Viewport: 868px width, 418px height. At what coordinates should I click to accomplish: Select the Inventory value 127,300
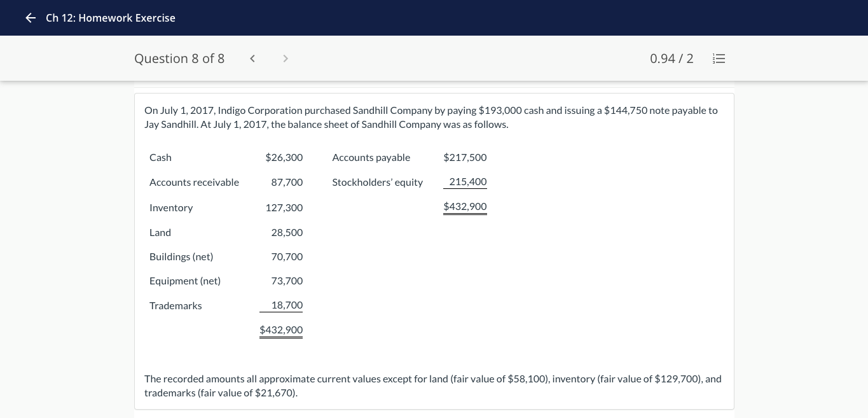pyautogui.click(x=284, y=207)
